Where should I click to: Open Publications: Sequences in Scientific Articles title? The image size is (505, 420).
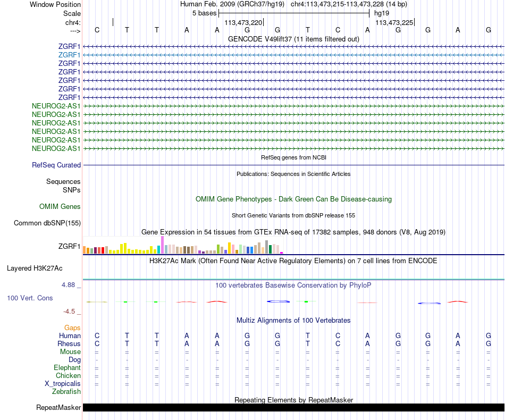click(293, 174)
